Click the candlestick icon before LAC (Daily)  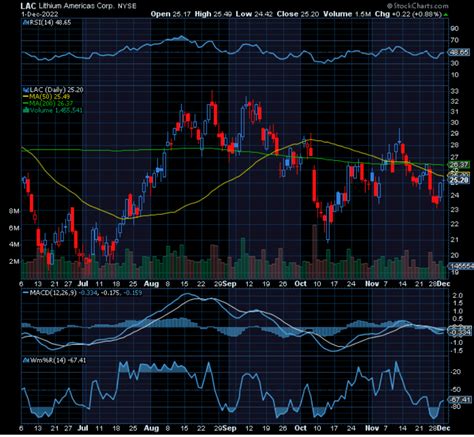(26, 90)
